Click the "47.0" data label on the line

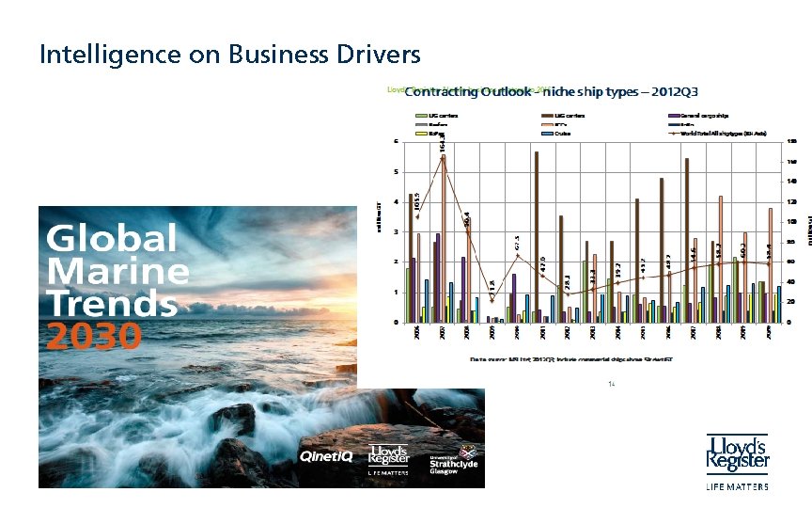point(542,262)
